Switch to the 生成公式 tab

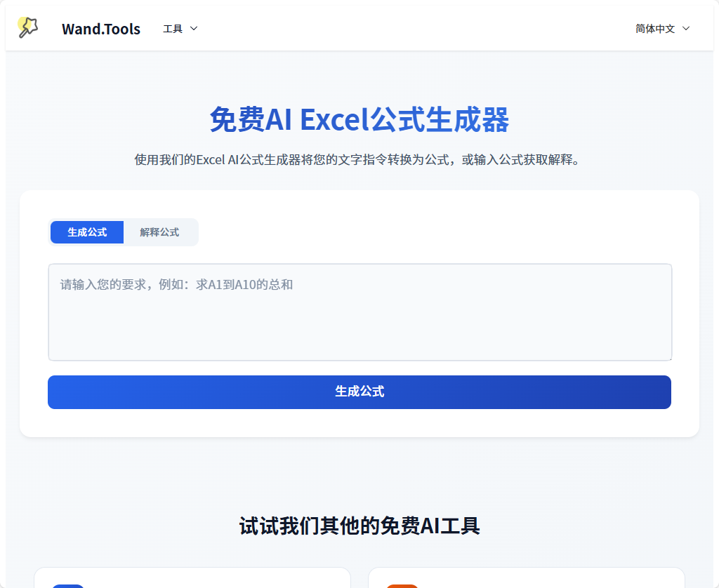click(87, 232)
